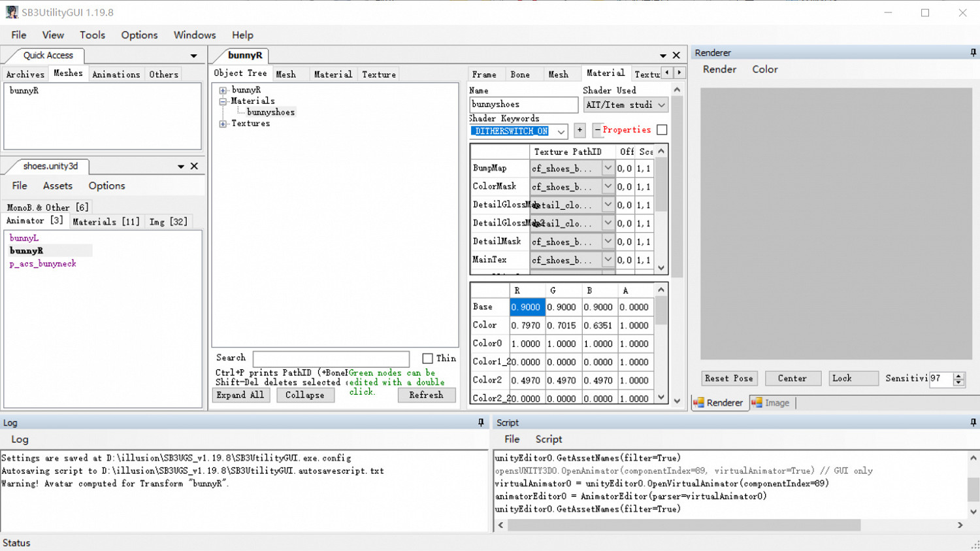Click the Log panel pushpin icon
Image resolution: width=980 pixels, height=551 pixels.
click(x=481, y=423)
